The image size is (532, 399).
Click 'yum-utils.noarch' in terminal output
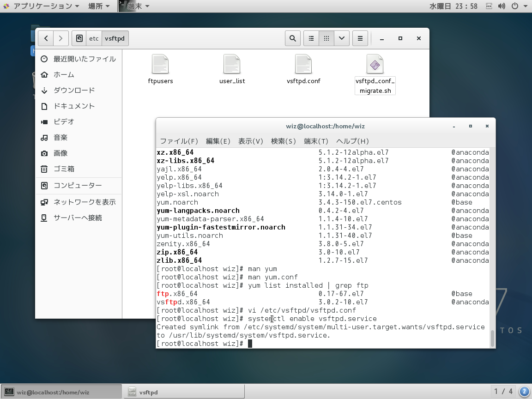pyautogui.click(x=190, y=236)
